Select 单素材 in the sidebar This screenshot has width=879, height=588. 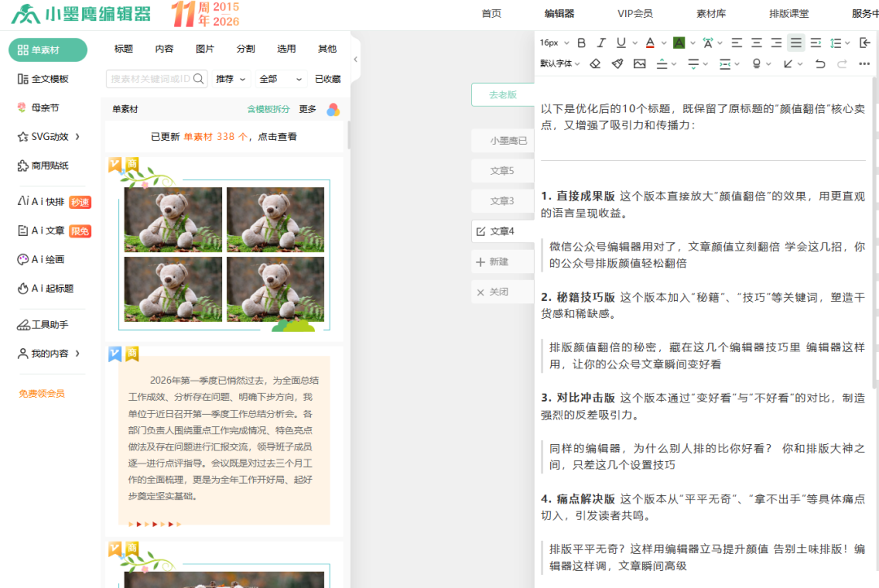[x=48, y=50]
